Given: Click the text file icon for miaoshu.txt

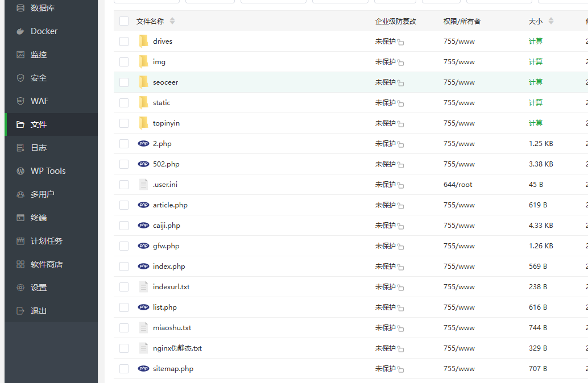Looking at the screenshot, I should pos(143,328).
